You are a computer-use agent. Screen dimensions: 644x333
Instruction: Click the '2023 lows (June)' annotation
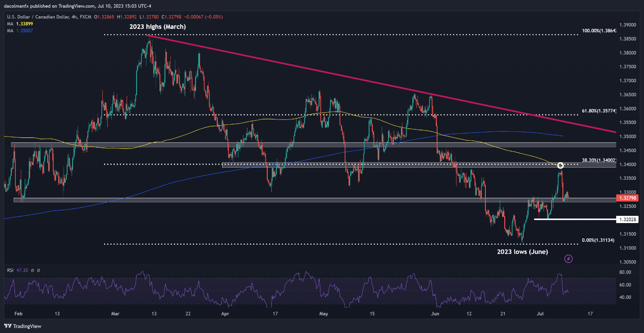coord(522,252)
